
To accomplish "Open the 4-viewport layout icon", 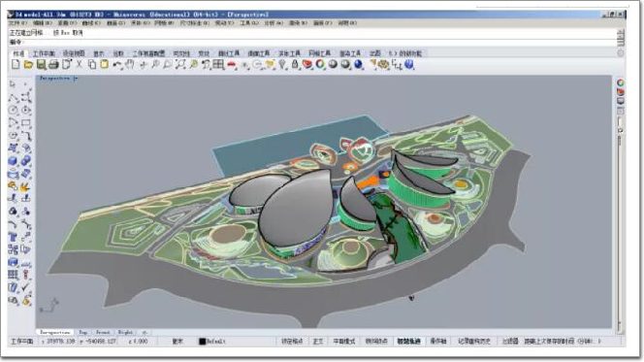I will tap(218, 64).
